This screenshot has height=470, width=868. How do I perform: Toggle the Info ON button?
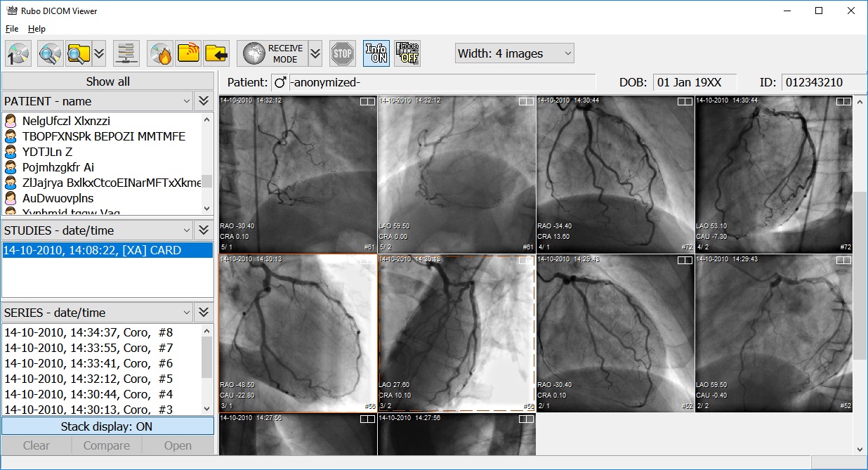tap(376, 53)
